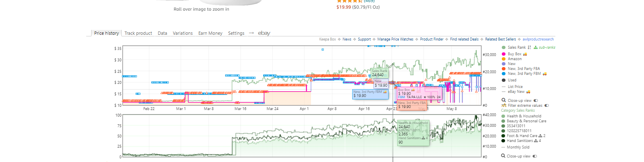This screenshot has width=644, height=162.
Task: Click hierarchy icon beside Foot & Hand Care
Action: point(540,136)
